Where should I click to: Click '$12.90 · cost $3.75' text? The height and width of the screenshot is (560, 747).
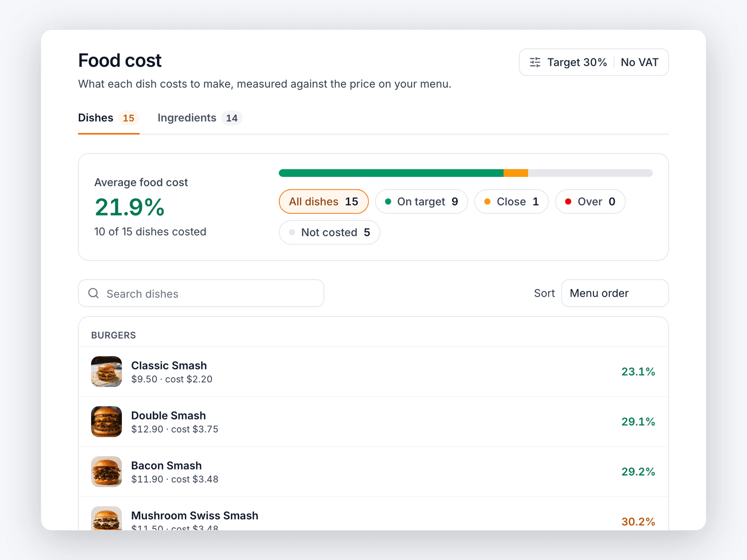[175, 429]
